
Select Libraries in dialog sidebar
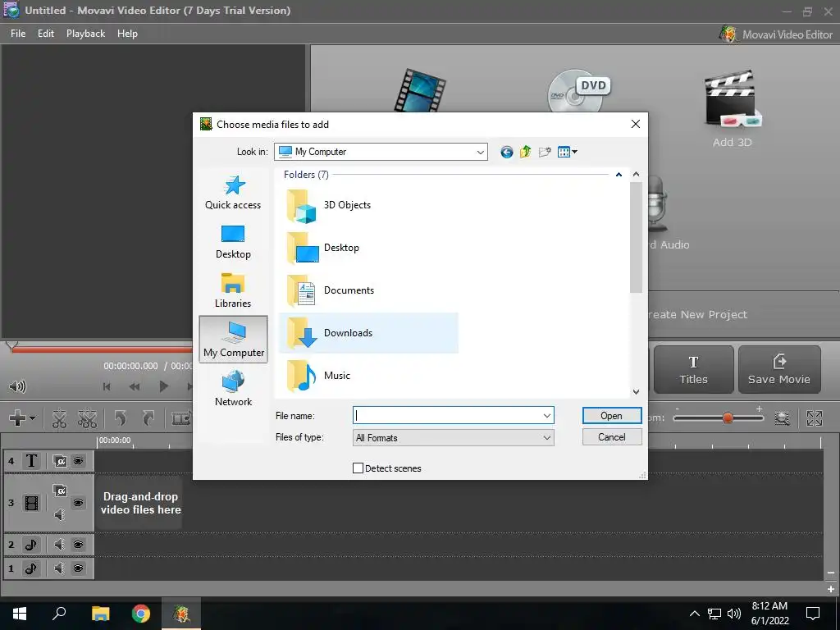click(x=233, y=291)
